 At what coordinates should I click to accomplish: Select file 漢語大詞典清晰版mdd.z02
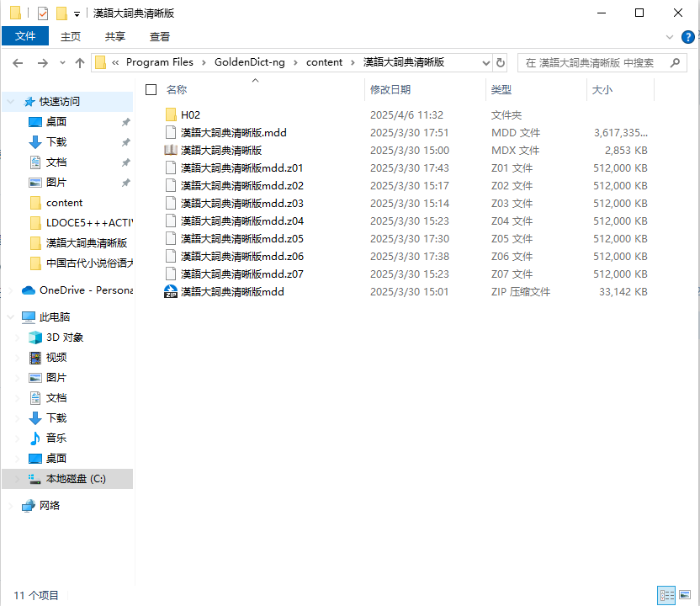pyautogui.click(x=242, y=185)
